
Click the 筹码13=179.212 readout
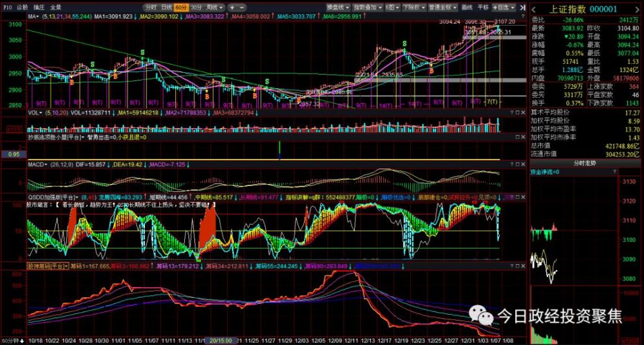point(178,266)
